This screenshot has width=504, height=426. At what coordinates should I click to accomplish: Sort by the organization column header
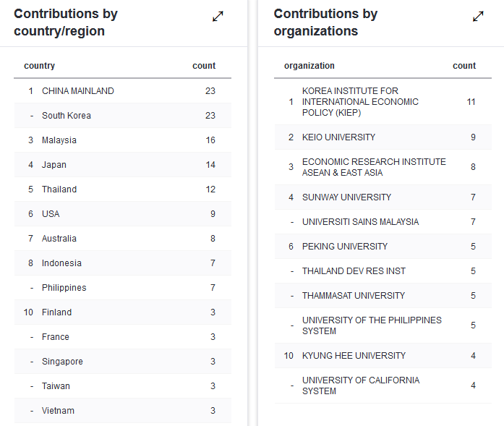pyautogui.click(x=309, y=66)
